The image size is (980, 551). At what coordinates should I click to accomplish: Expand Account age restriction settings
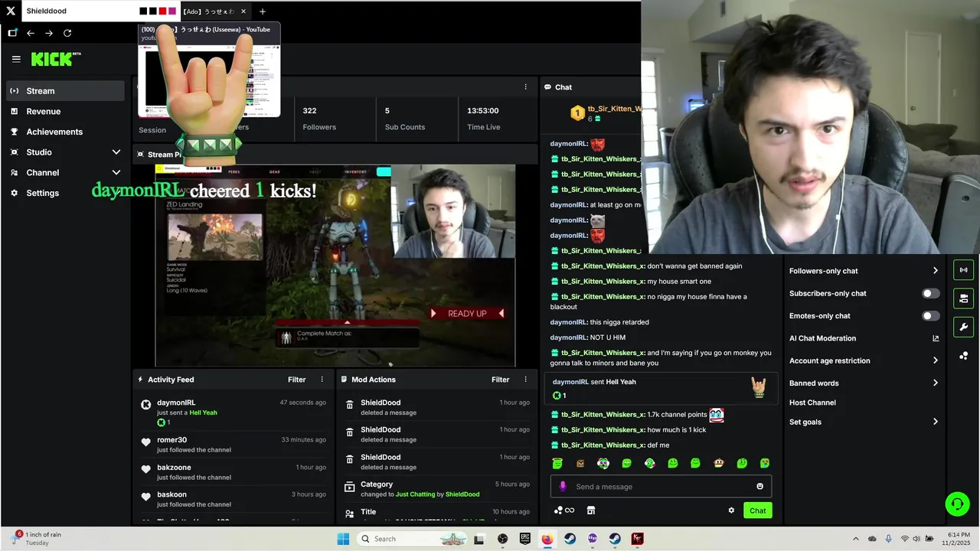click(935, 360)
